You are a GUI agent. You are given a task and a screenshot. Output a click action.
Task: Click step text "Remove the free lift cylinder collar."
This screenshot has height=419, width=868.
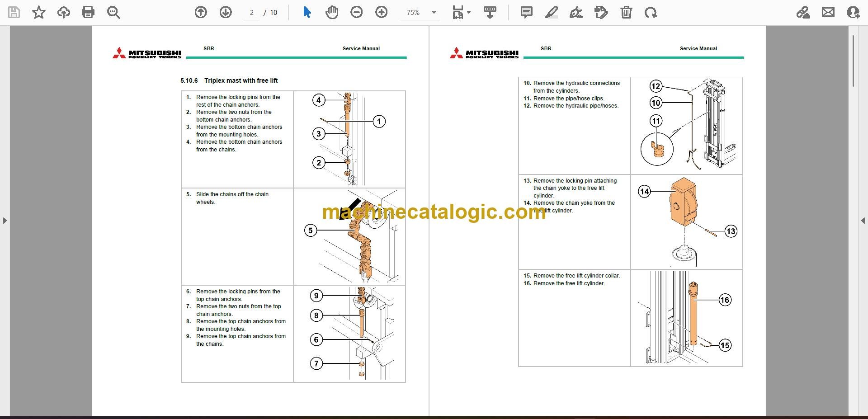(x=577, y=276)
